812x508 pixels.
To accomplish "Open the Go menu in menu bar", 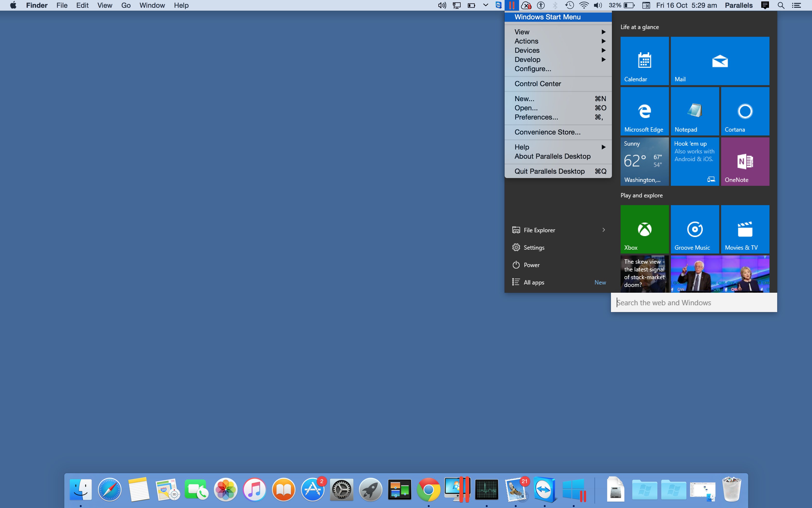I will [126, 5].
